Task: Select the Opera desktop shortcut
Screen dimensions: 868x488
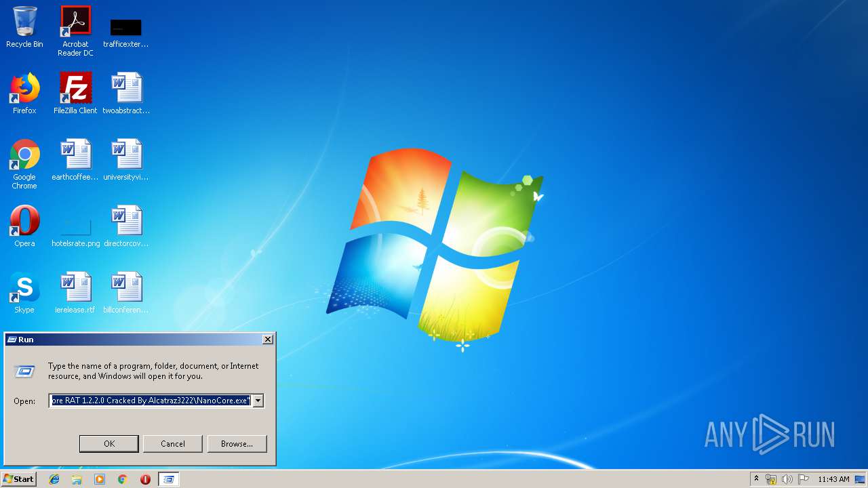Action: click(x=24, y=226)
